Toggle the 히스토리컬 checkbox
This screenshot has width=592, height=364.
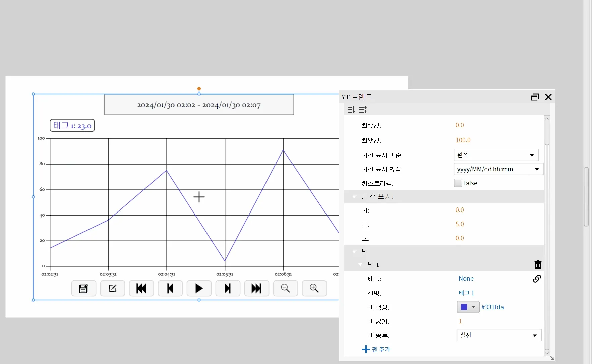[458, 183]
